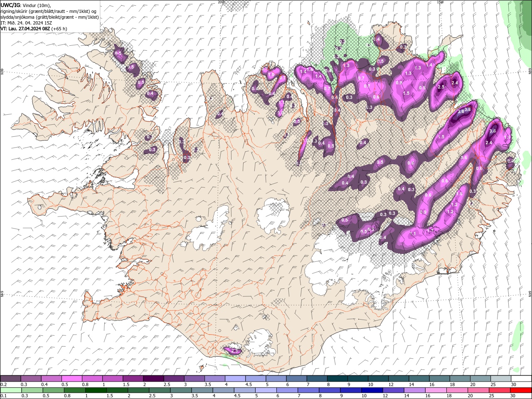
Task: Select upper legend bright pink swatch 0.5–0.8
Action: coord(71,379)
